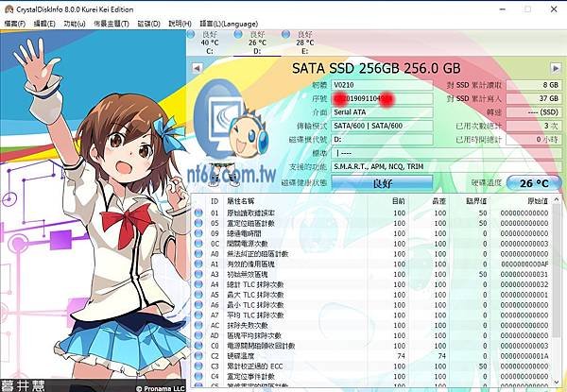Click the status orb for attribute 0C

(x=198, y=244)
